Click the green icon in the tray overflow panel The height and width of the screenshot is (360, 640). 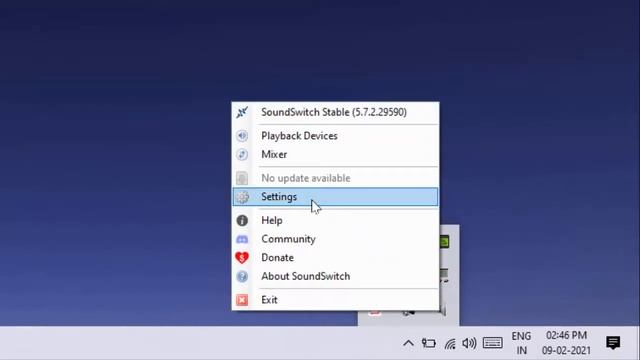pos(444,241)
